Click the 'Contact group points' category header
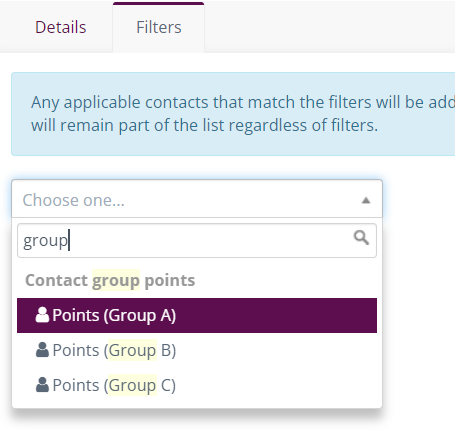 [x=110, y=280]
